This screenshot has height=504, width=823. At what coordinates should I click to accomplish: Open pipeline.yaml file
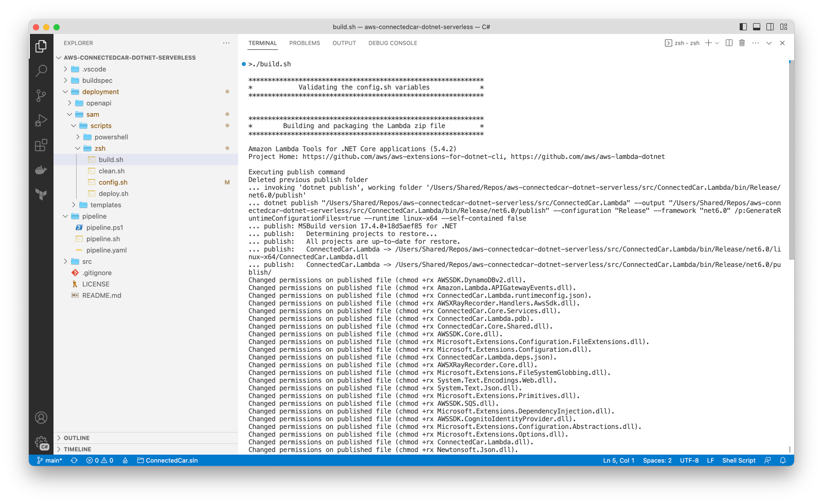pos(146,250)
